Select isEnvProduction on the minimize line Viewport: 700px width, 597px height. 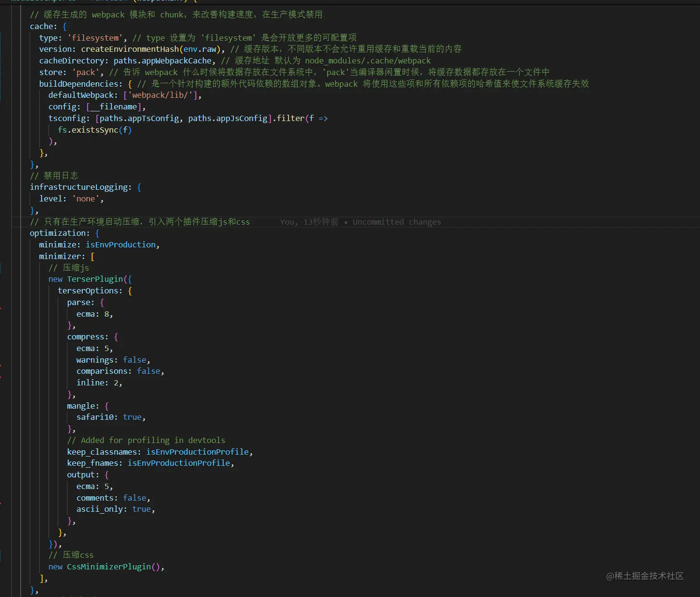pyautogui.click(x=121, y=245)
